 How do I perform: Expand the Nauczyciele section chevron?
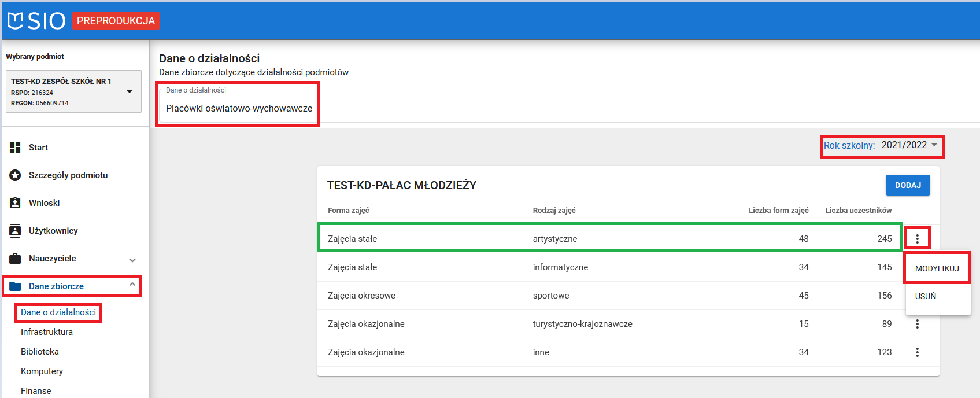coord(132,260)
